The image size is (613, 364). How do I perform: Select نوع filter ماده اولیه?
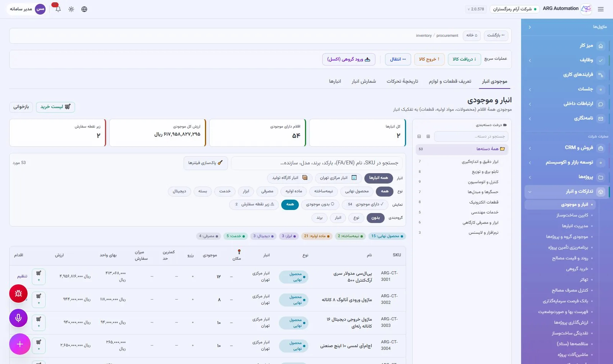click(x=293, y=191)
